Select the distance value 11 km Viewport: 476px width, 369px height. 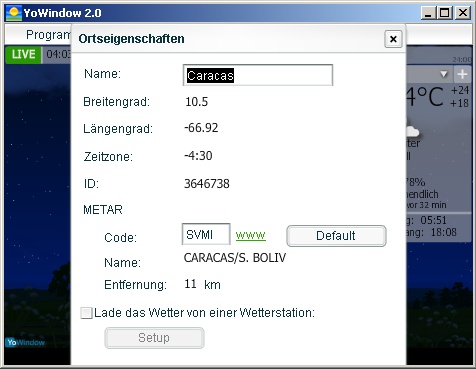click(202, 284)
